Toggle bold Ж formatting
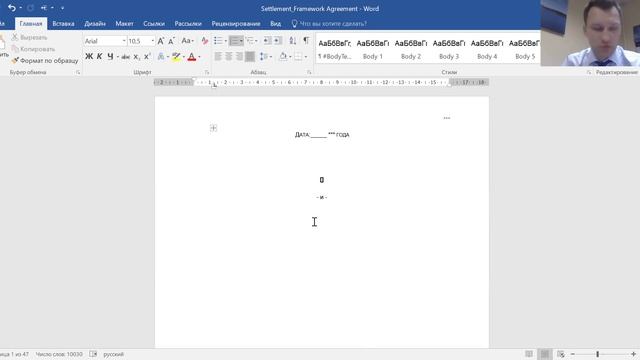 (x=89, y=56)
